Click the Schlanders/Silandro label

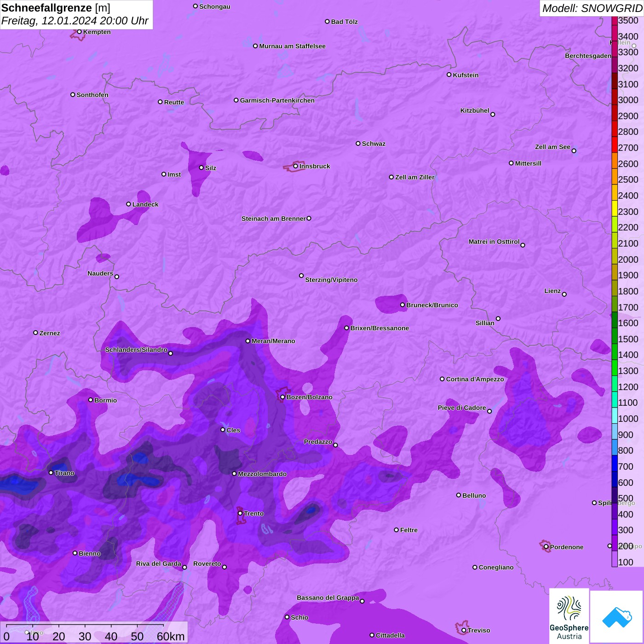click(x=136, y=350)
